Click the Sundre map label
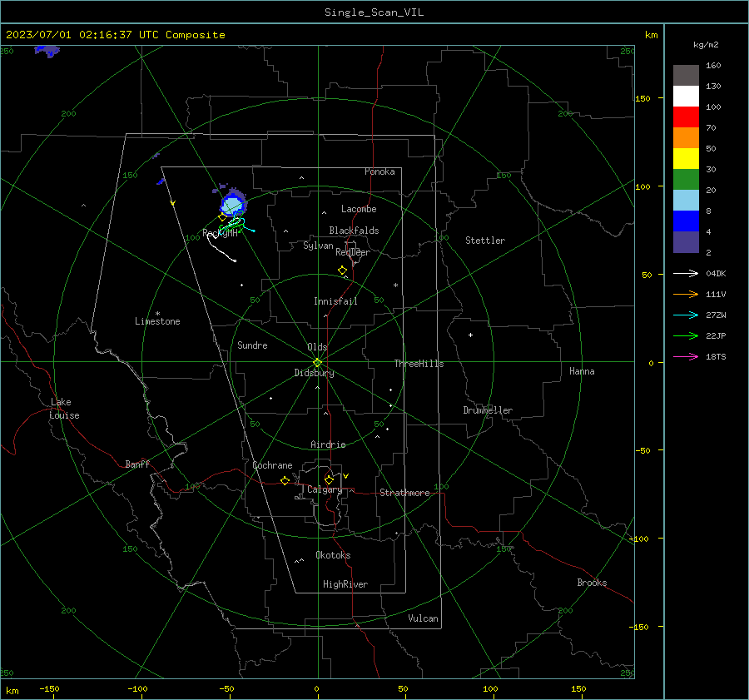This screenshot has width=749, height=700. 252,345
